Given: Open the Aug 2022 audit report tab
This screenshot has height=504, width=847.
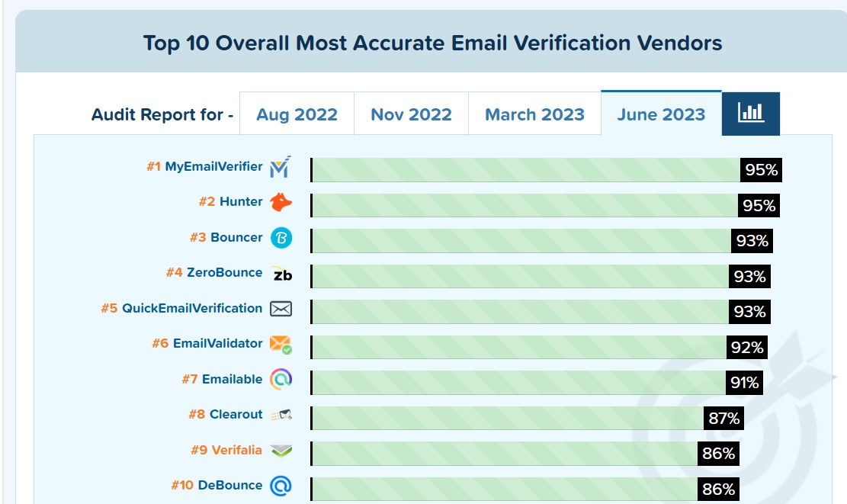Looking at the screenshot, I should [297, 114].
